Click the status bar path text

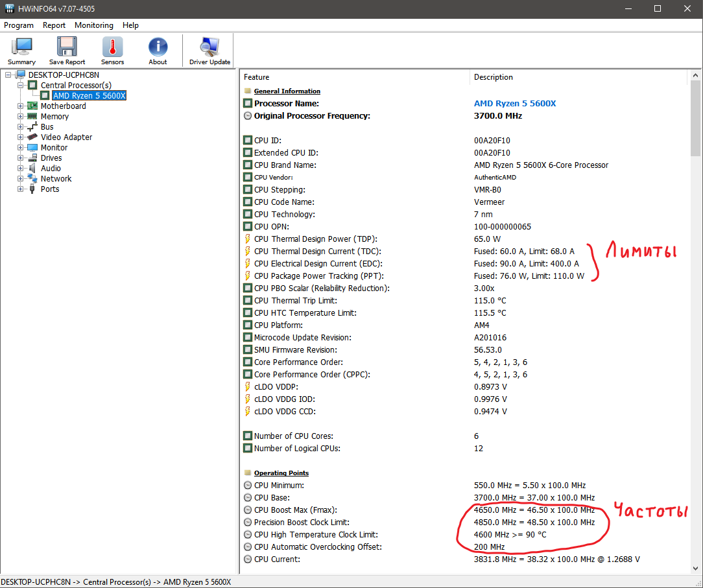click(x=116, y=582)
